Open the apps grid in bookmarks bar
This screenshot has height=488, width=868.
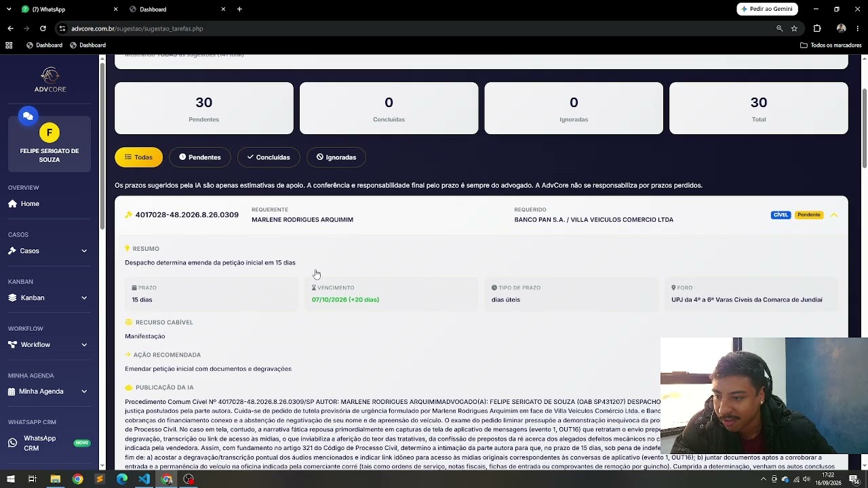point(9,45)
